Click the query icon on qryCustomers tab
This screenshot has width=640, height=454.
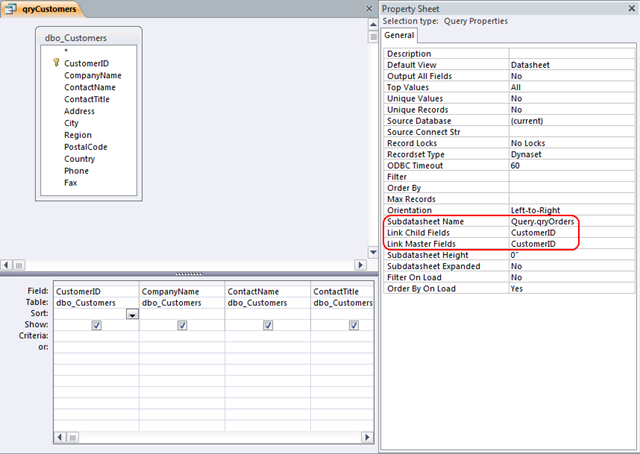[10, 10]
